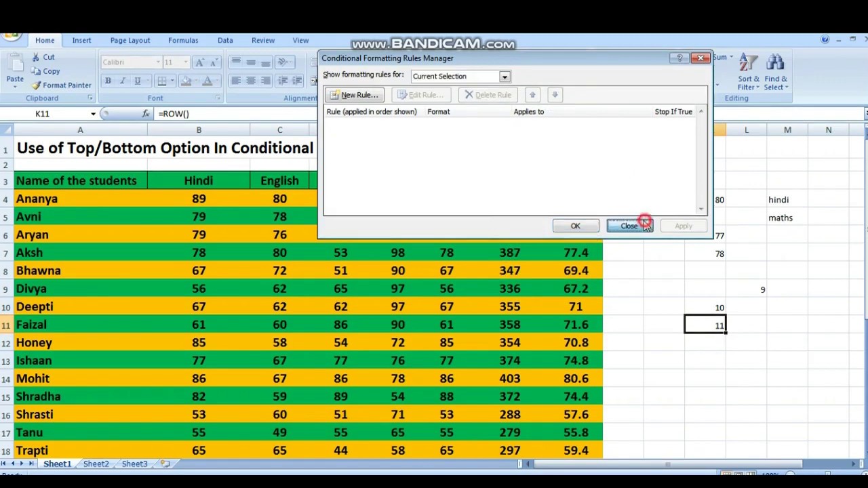Open the Current Selection rules dropdown
868x488 pixels.
click(x=505, y=77)
